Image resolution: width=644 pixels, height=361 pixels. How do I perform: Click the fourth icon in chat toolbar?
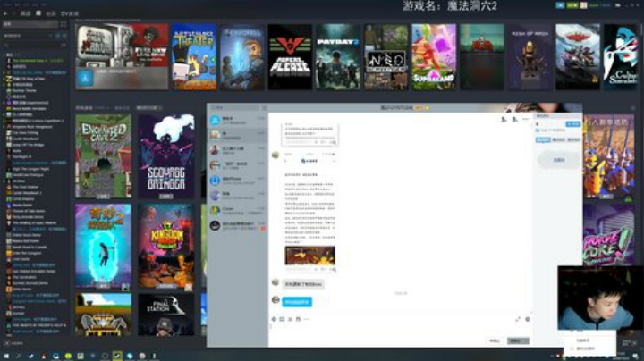tap(298, 319)
